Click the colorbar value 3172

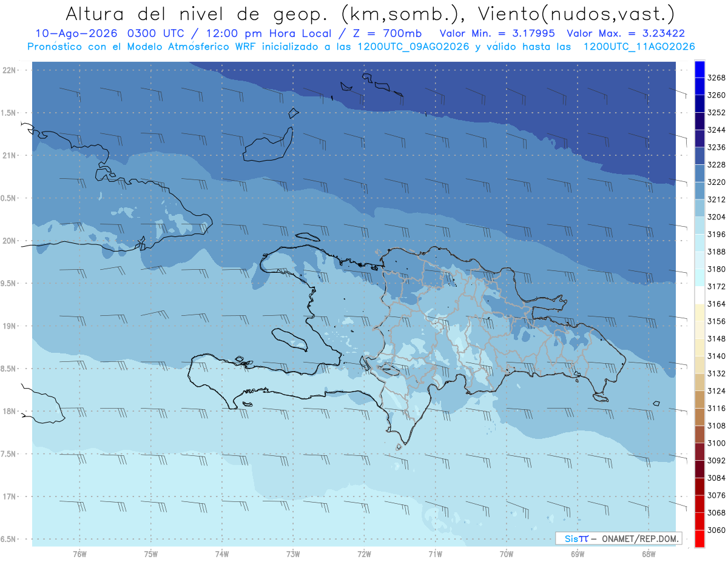click(x=716, y=287)
